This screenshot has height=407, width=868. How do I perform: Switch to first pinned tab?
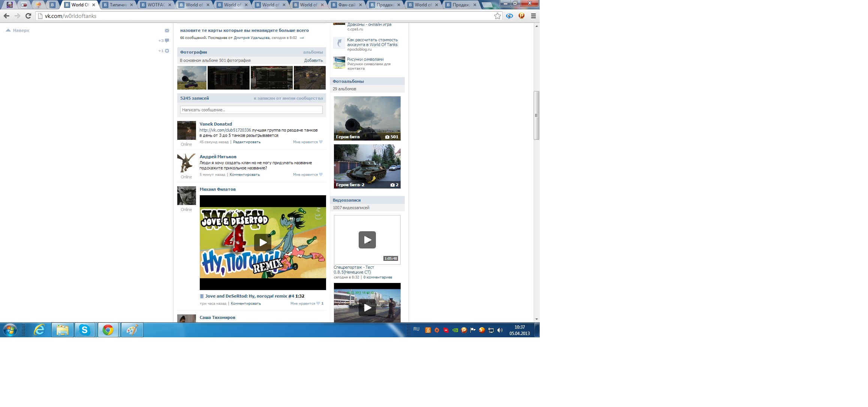point(10,5)
